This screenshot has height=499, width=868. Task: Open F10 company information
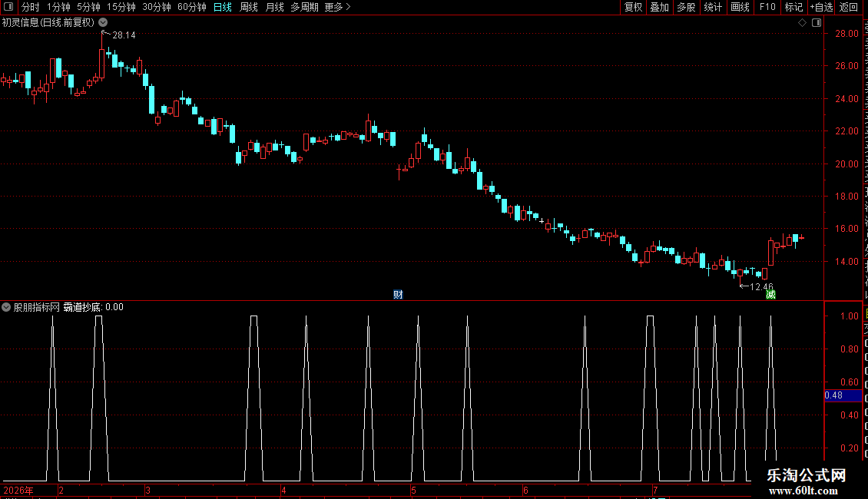tap(767, 7)
